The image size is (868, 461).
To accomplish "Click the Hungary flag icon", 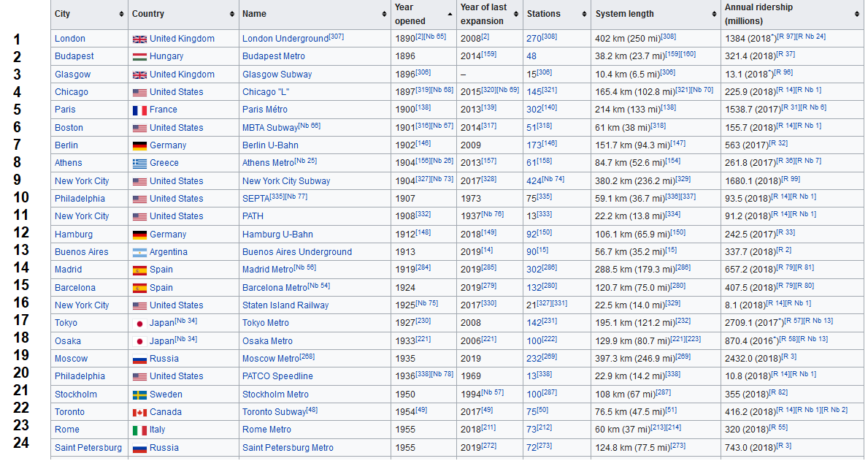I will [139, 56].
